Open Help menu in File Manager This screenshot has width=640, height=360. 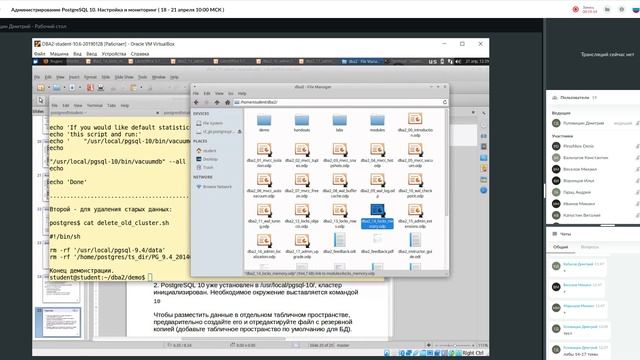[242, 93]
